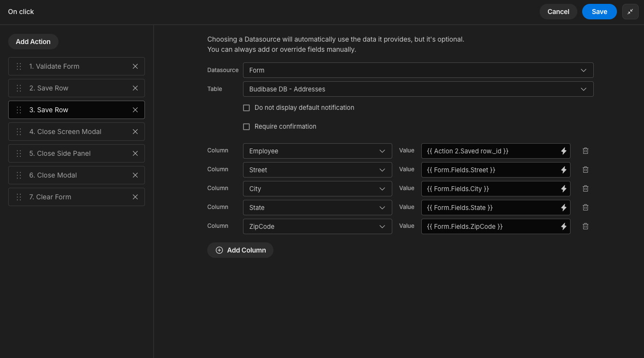Delete the Street column row
Image resolution: width=644 pixels, height=358 pixels.
(x=586, y=169)
